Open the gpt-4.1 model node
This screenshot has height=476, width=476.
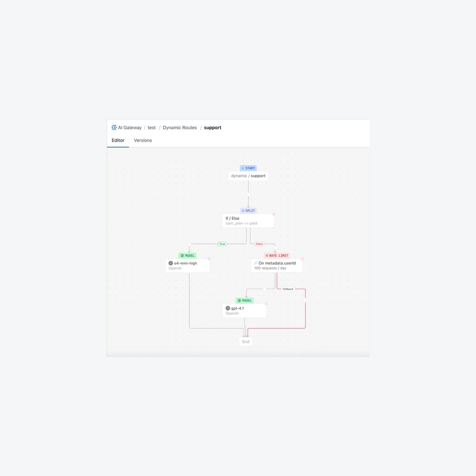click(x=245, y=311)
